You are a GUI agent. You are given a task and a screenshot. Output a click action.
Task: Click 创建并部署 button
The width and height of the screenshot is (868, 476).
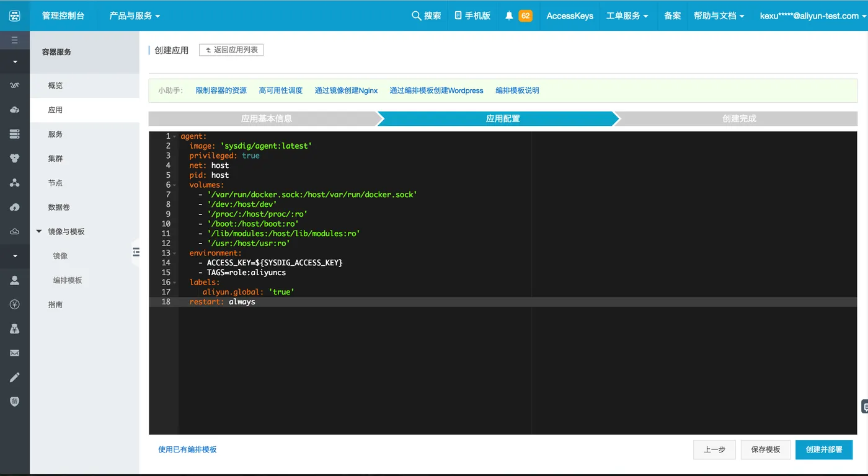click(x=824, y=449)
